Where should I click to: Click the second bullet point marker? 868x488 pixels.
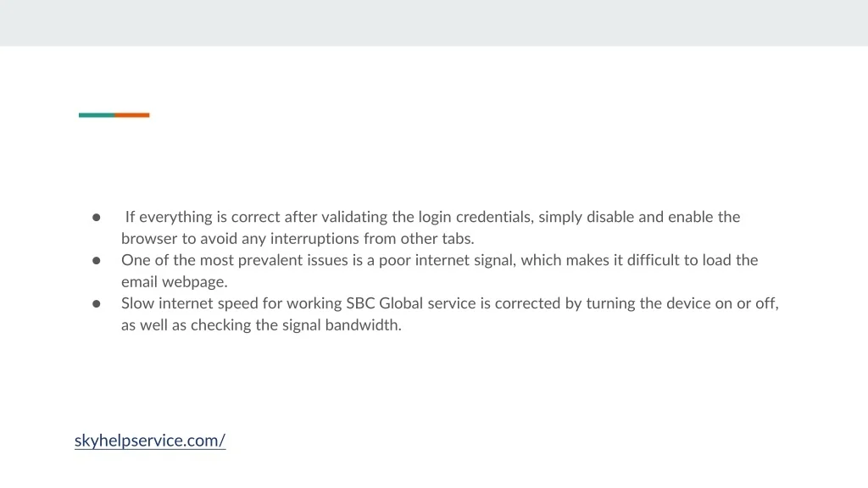97,260
